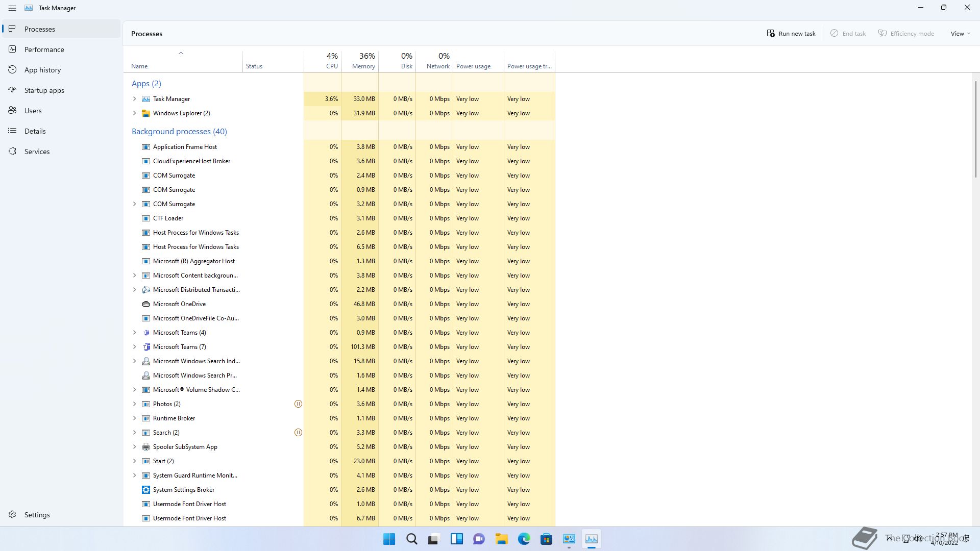This screenshot has width=980, height=551.
Task: Open Settings in the sidebar
Action: (61, 515)
